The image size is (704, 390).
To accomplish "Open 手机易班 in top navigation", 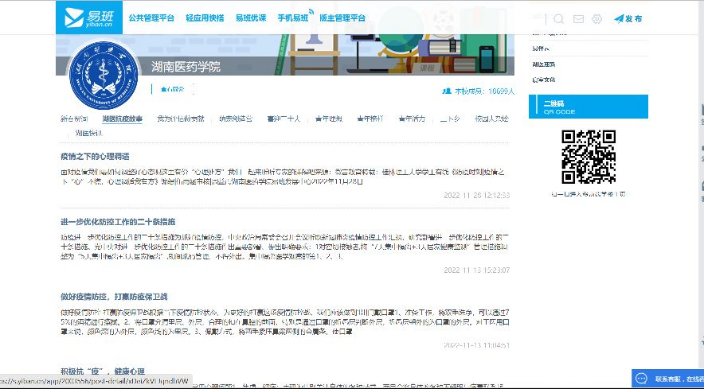I will pos(293,18).
